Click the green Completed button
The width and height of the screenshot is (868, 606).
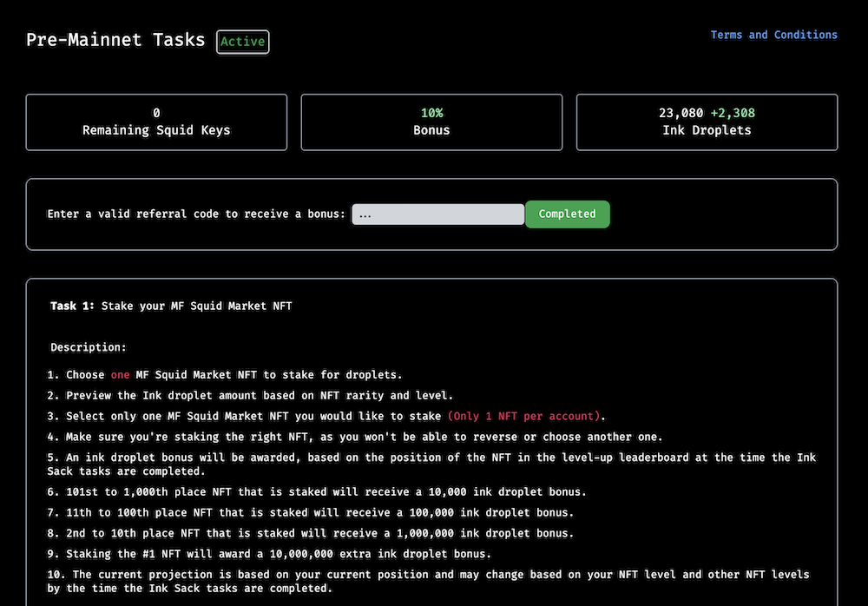tap(567, 214)
